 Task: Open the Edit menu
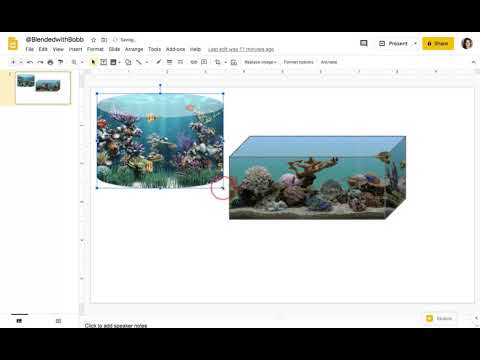[x=43, y=49]
